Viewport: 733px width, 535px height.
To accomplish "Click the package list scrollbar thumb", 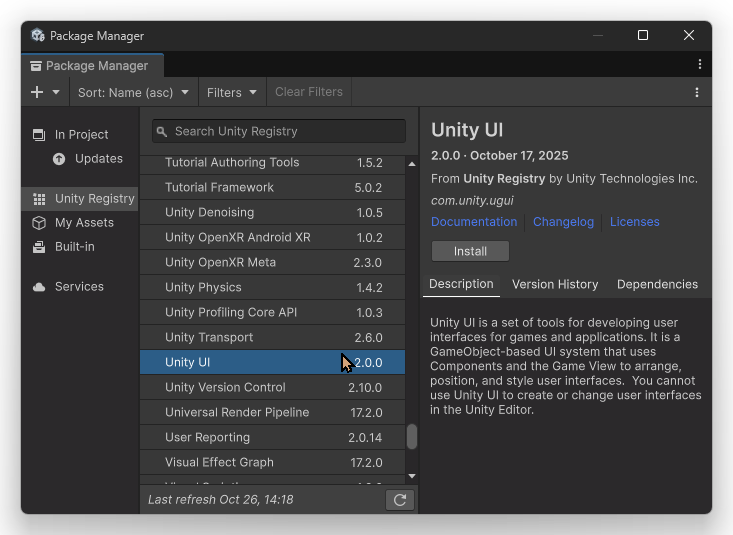I will [x=411, y=437].
